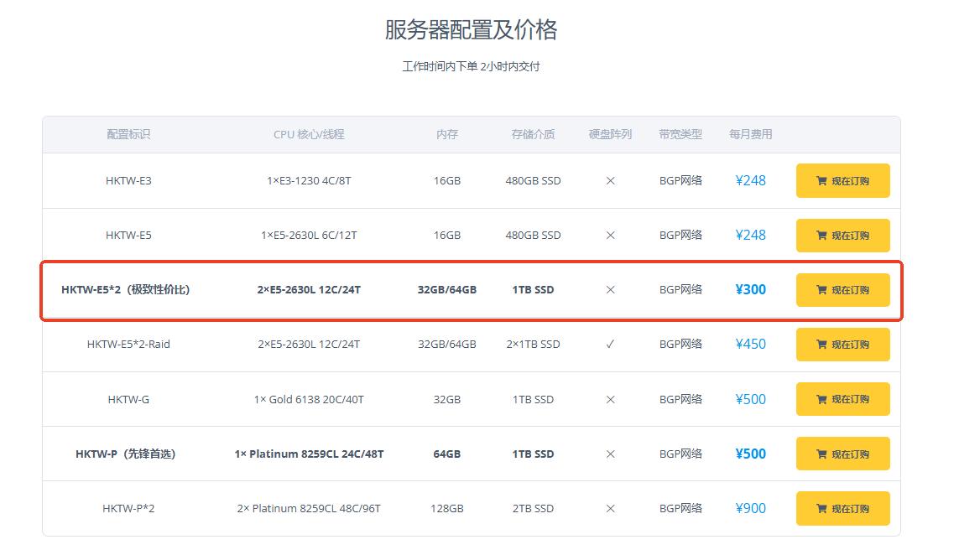Click cart icon in ¥300 row
The image size is (980, 555).
pos(821,290)
